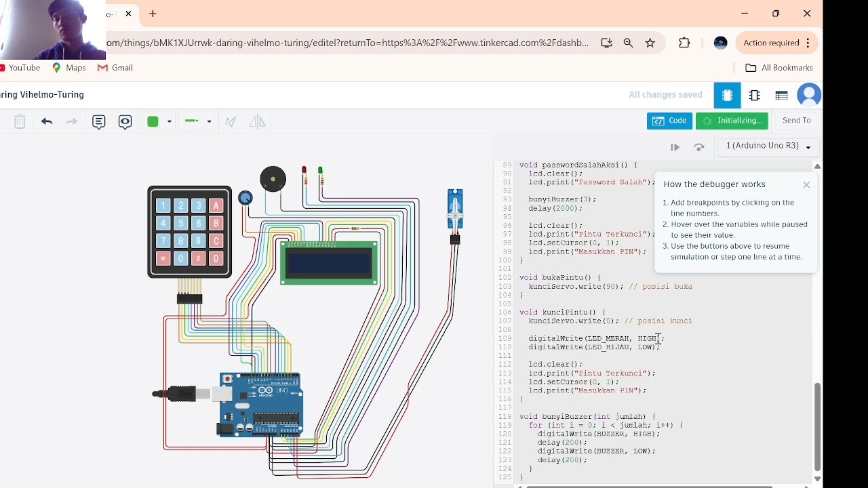
Task: Click the browser address bar URL
Action: point(347,43)
